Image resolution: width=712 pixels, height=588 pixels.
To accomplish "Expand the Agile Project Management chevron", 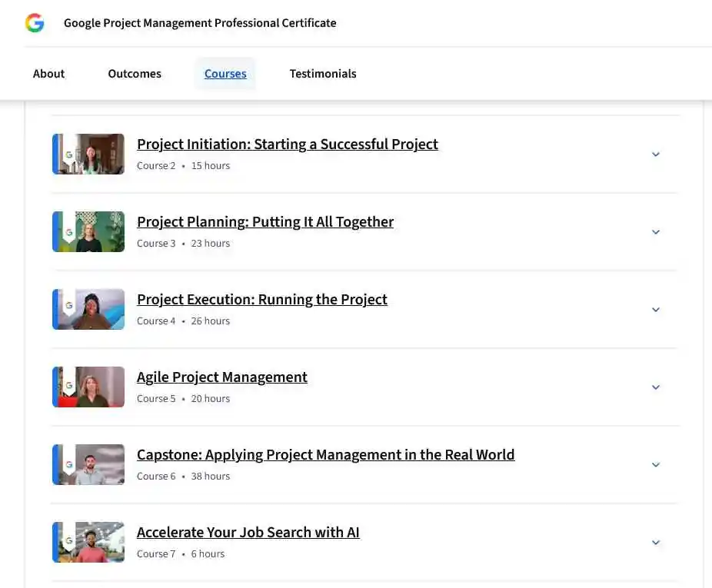I will [x=656, y=387].
